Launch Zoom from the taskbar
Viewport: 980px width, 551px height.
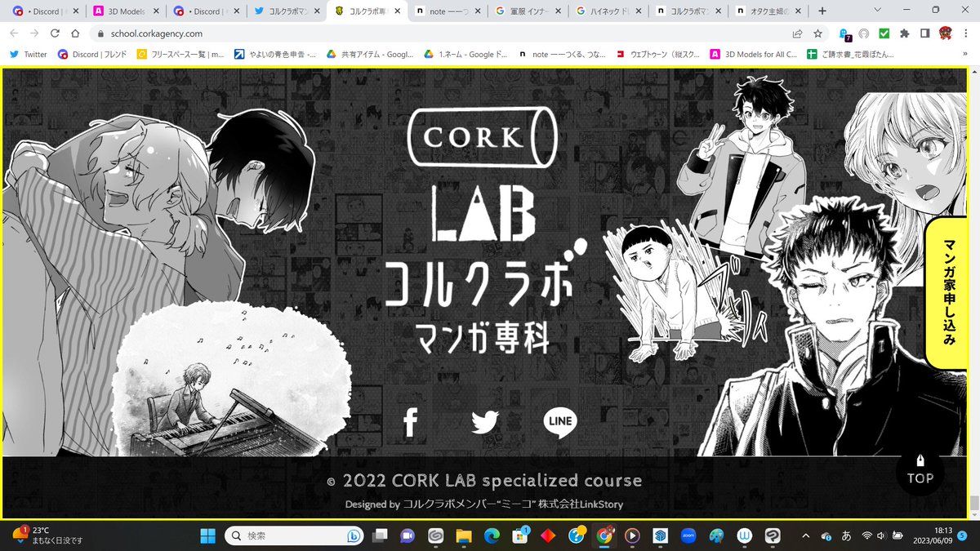point(689,536)
